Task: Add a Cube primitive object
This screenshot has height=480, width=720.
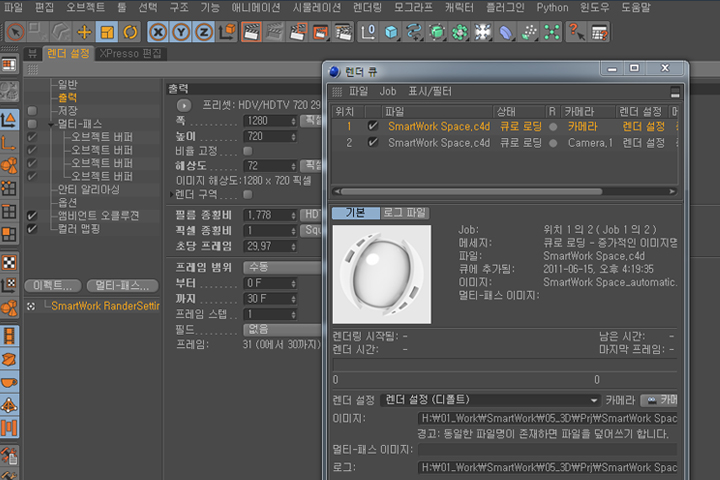Action: [x=391, y=32]
